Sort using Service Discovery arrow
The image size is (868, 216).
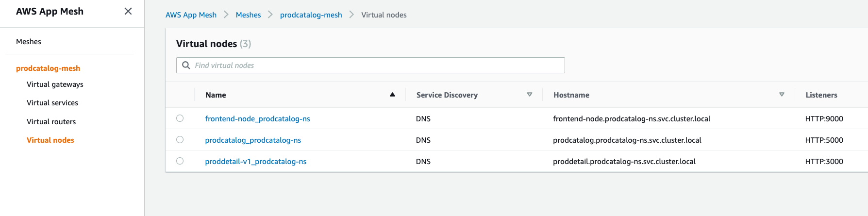(530, 95)
